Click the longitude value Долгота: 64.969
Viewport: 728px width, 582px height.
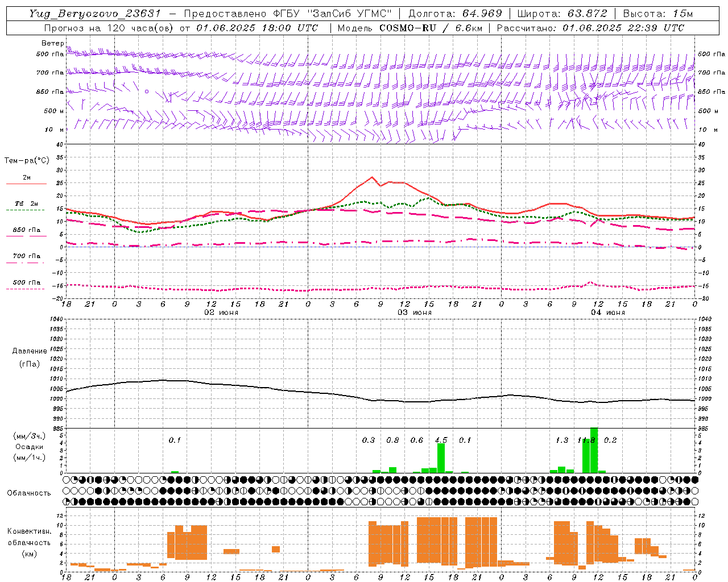[x=455, y=14]
